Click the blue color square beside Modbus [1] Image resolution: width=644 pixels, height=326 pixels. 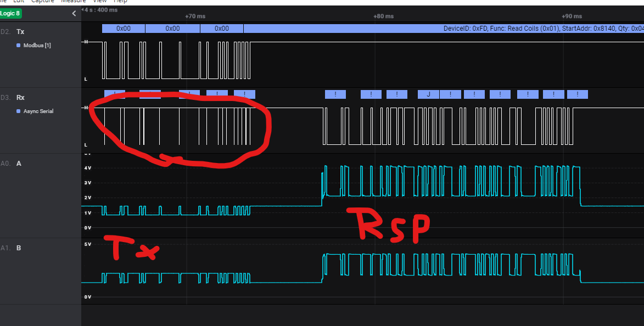pos(18,46)
